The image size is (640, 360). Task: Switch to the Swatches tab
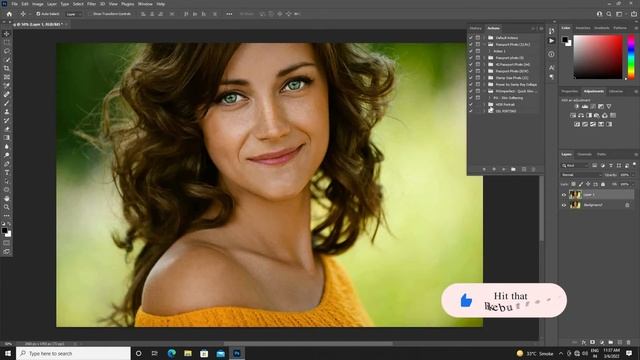(x=583, y=28)
